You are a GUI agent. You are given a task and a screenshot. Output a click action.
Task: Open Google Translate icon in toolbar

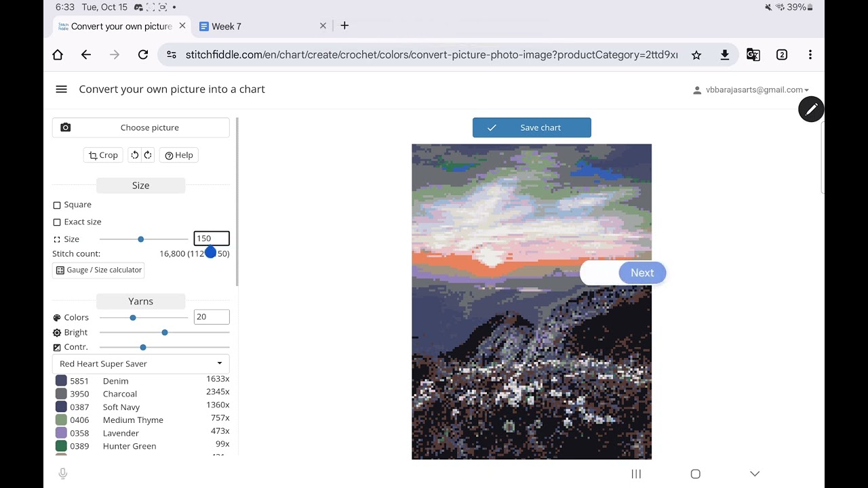[x=753, y=55]
